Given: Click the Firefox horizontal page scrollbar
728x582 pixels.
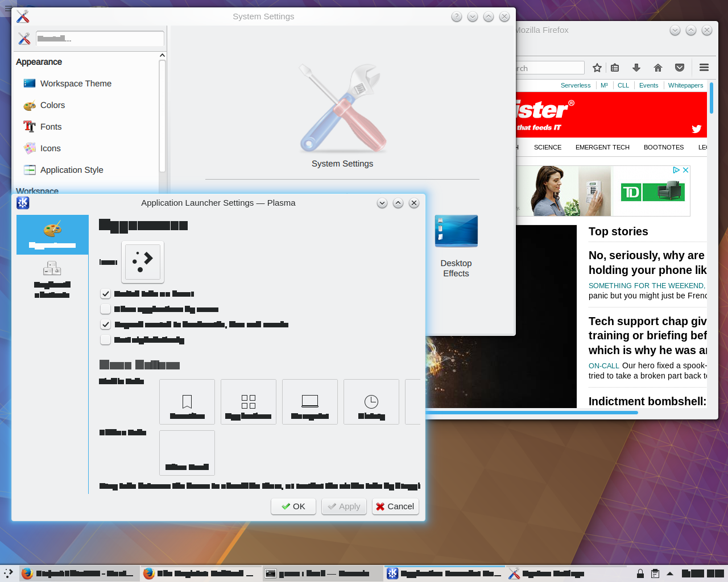Looking at the screenshot, I should click(x=531, y=413).
